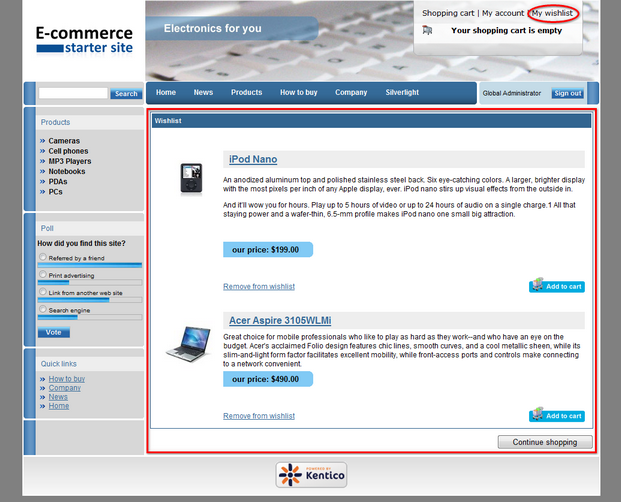The image size is (621, 502).
Task: Browse the PCs category
Action: point(55,192)
